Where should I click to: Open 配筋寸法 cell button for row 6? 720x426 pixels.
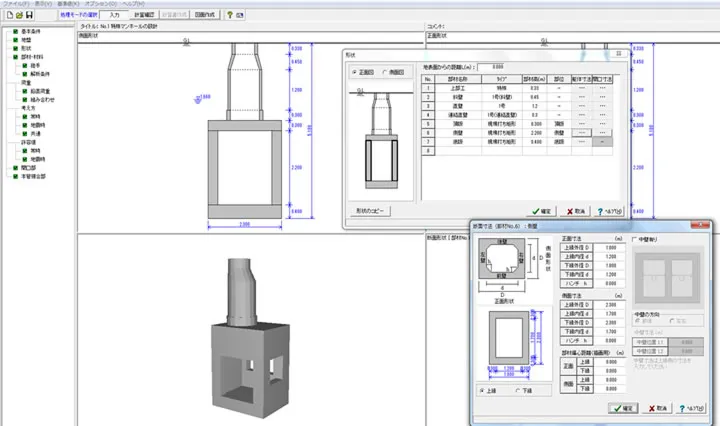point(581,132)
